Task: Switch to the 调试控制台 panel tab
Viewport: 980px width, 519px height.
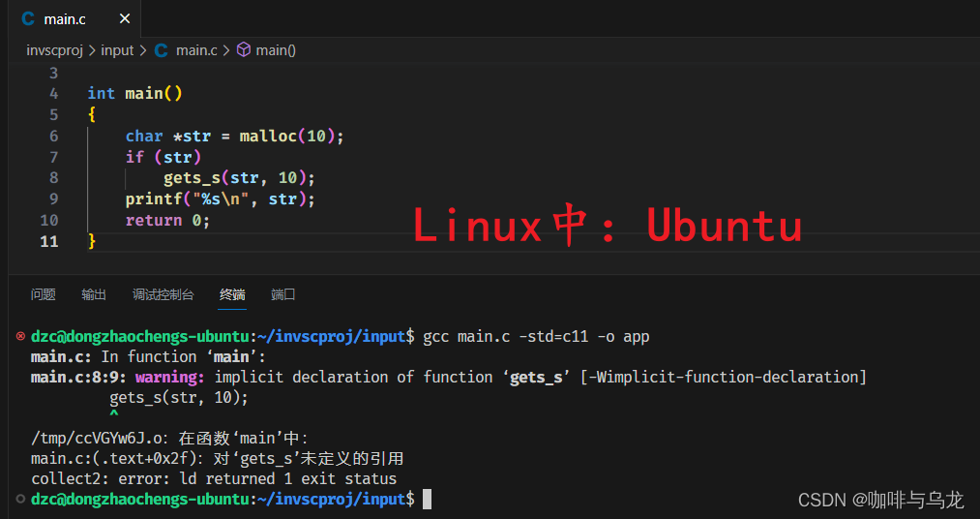Action: (163, 294)
